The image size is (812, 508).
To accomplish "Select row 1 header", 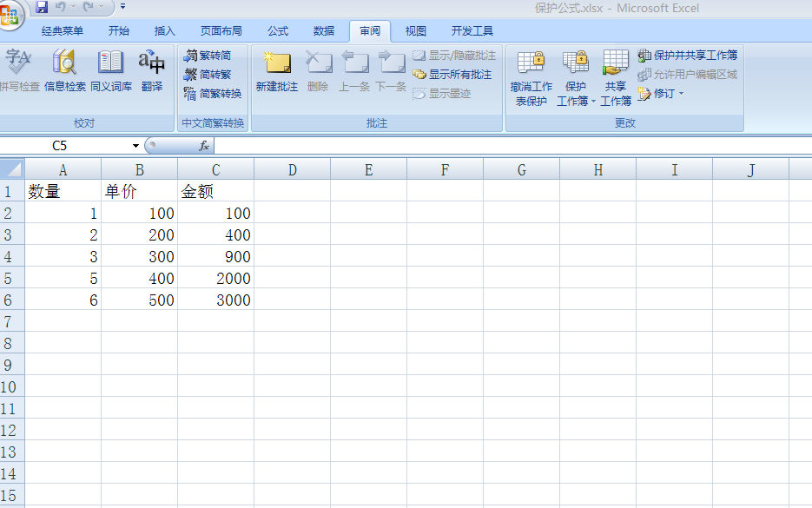I will click(12, 191).
